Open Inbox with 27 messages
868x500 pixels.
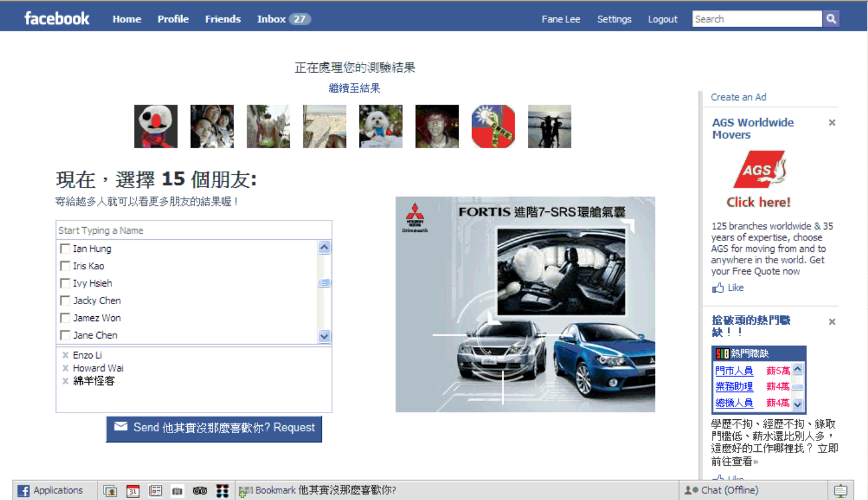pos(284,19)
